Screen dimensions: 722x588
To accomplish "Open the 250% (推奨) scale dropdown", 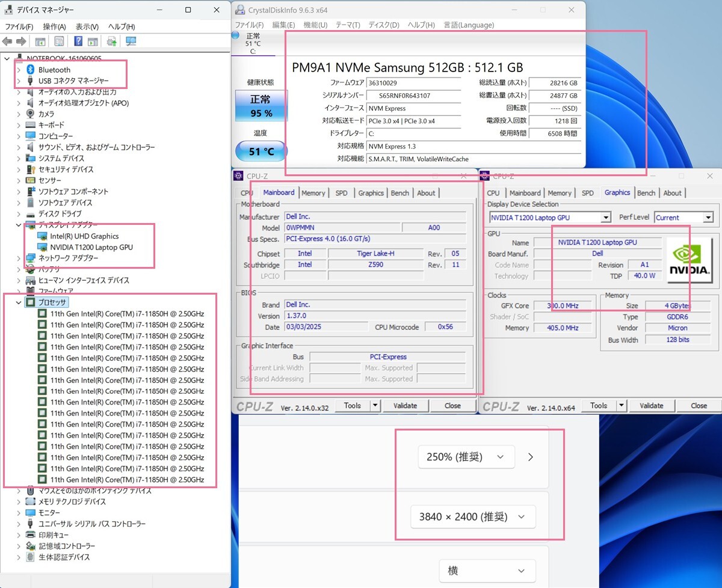I will click(466, 457).
